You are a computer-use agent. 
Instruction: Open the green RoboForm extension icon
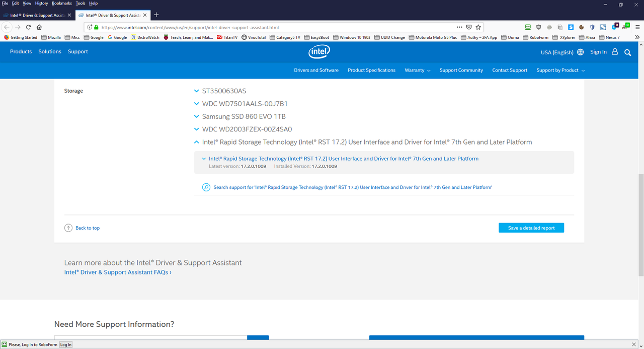pyautogui.click(x=528, y=27)
